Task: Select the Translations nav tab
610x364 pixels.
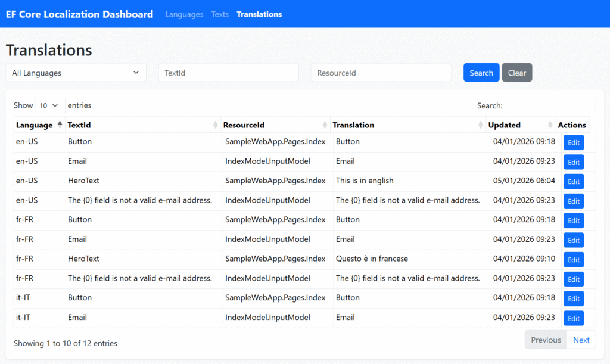Action: tap(259, 14)
